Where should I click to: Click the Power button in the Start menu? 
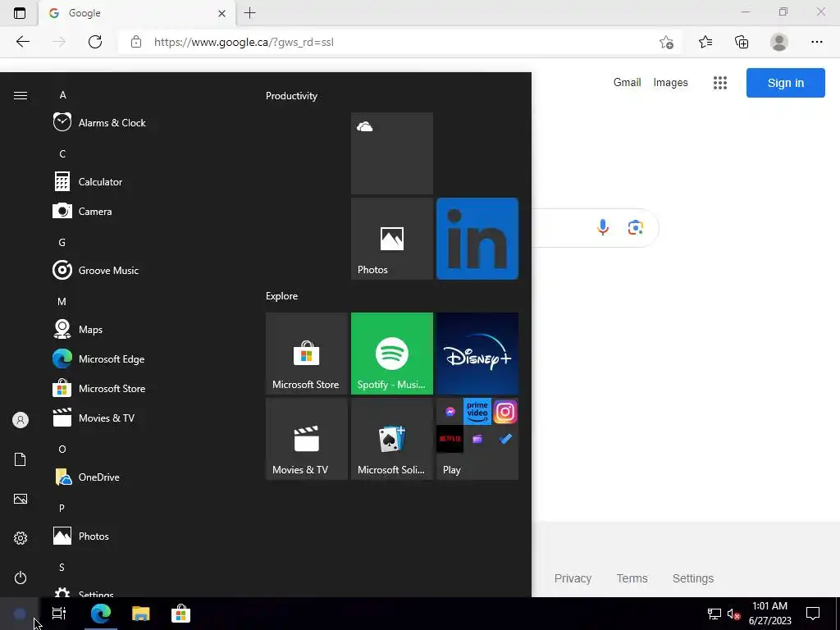(21, 577)
